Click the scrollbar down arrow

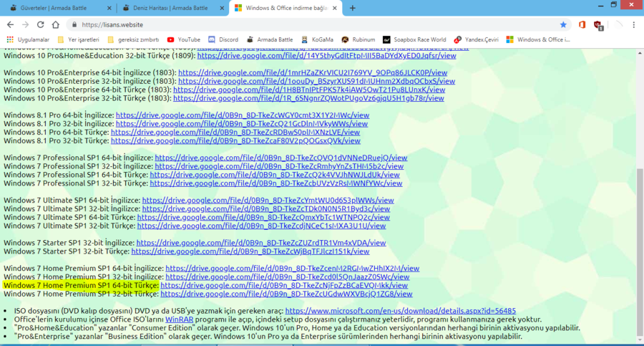640,340
